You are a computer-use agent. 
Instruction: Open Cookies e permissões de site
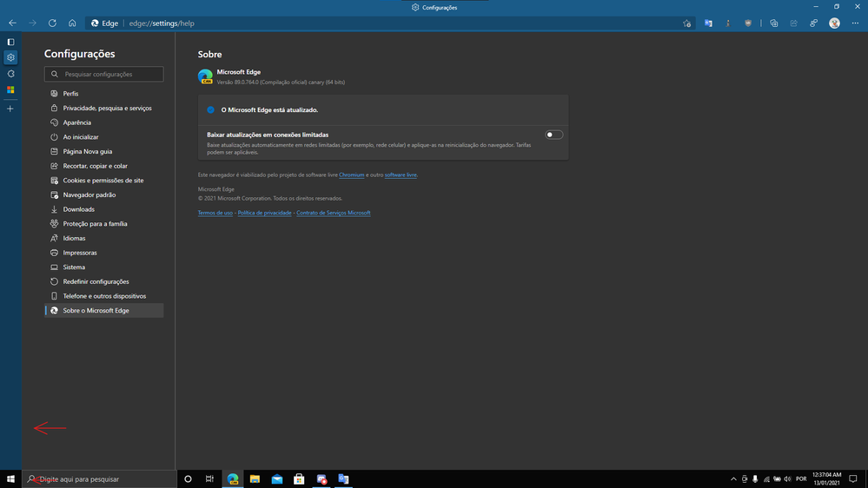104,181
